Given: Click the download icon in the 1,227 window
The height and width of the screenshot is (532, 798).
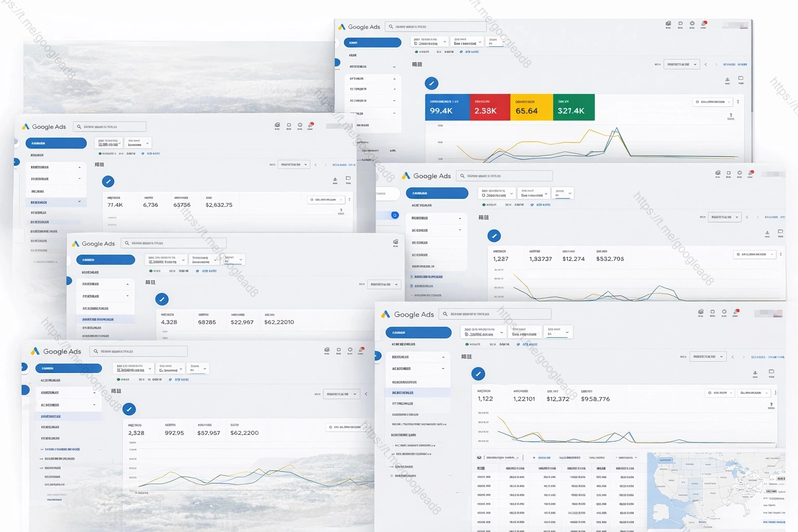Looking at the screenshot, I should point(767,233).
